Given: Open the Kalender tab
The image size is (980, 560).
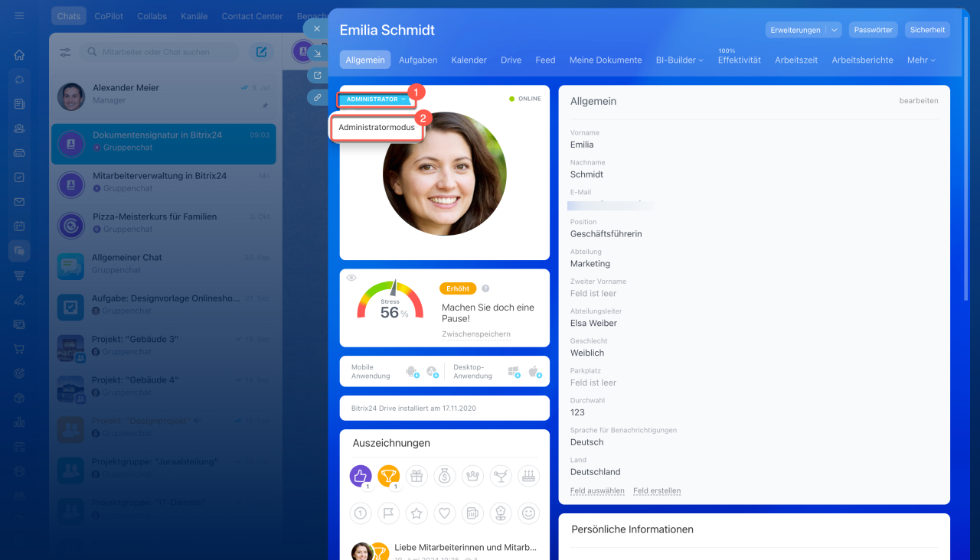Looking at the screenshot, I should [469, 60].
